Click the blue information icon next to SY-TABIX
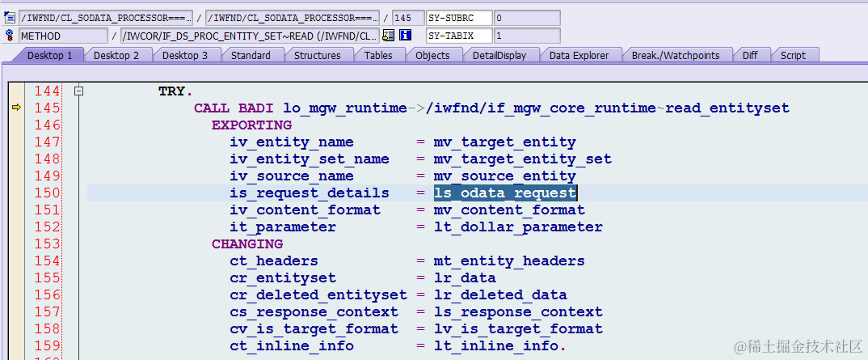The image size is (868, 360). coord(405,36)
